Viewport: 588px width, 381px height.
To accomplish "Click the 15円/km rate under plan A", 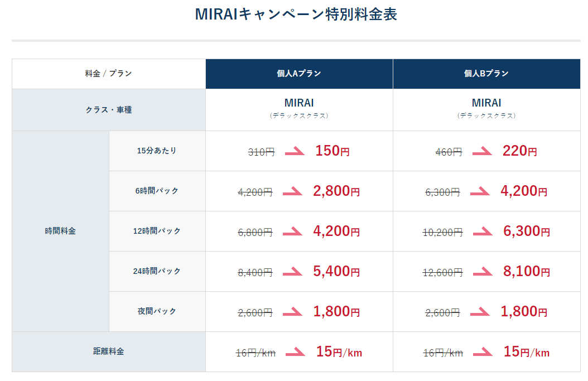I will click(x=339, y=352).
